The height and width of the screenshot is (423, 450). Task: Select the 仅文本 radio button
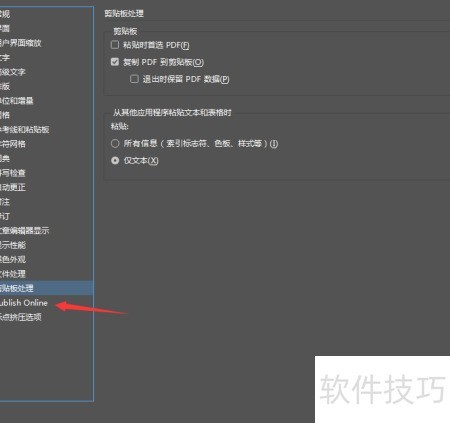point(115,161)
